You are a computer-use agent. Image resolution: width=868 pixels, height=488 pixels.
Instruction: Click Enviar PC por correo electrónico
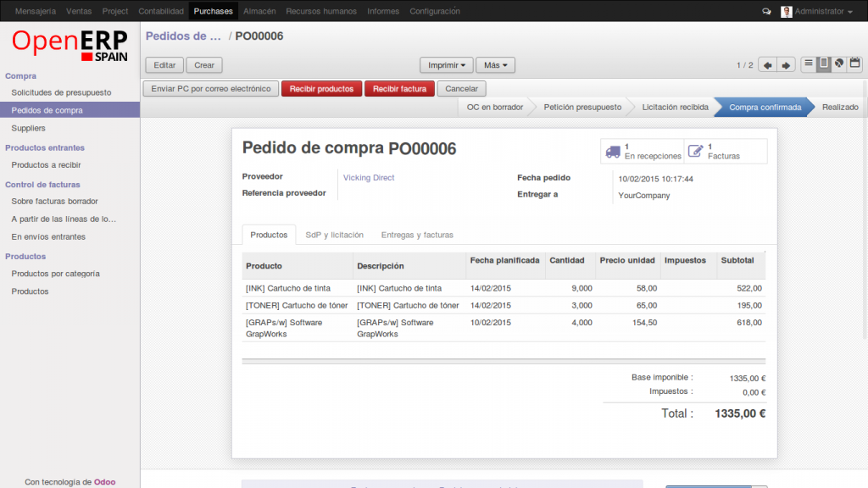(211, 88)
